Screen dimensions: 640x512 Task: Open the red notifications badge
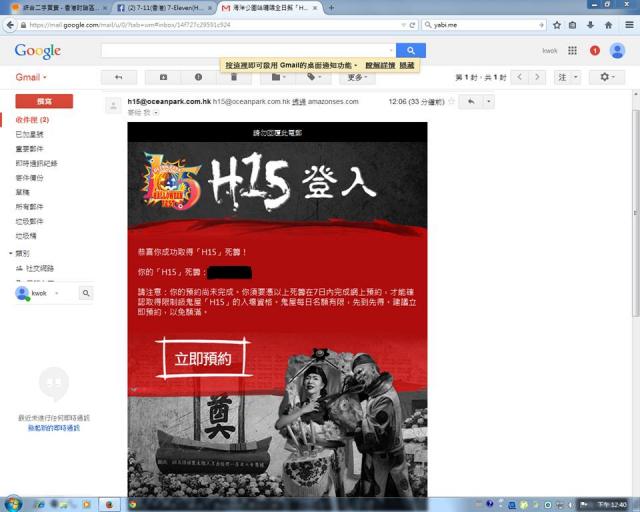click(595, 50)
